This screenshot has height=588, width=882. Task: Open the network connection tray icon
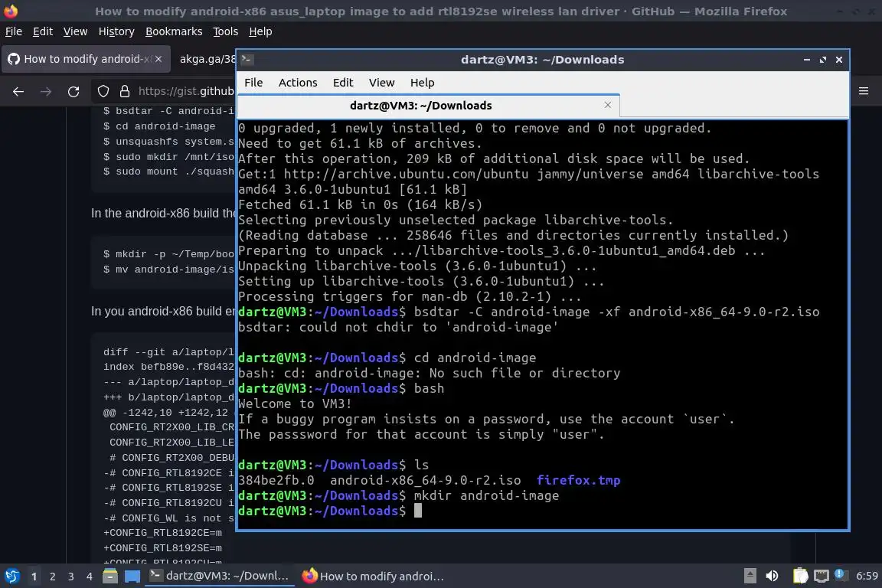(x=822, y=576)
